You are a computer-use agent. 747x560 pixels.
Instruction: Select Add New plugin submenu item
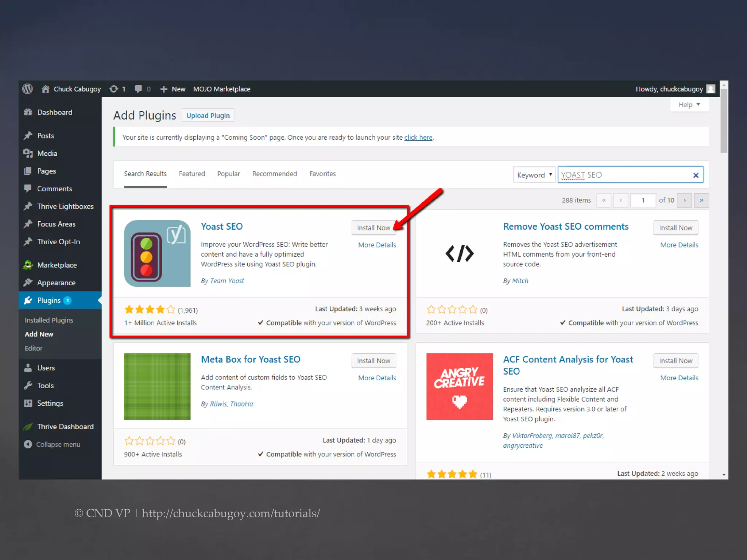click(39, 334)
